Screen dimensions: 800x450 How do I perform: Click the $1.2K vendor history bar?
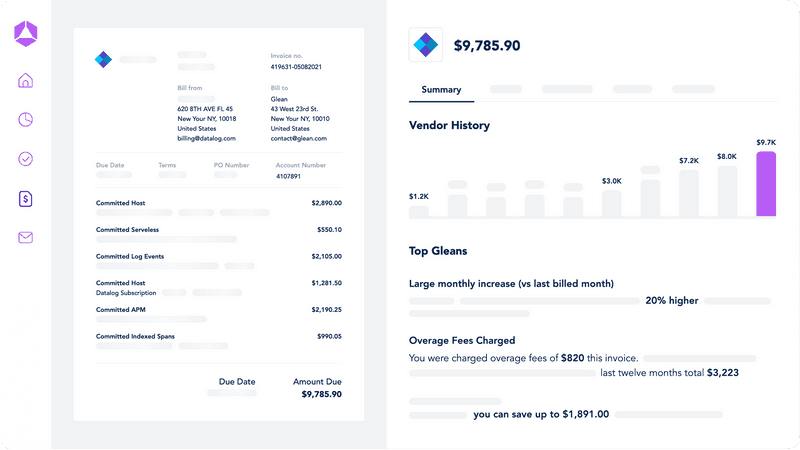[419, 211]
